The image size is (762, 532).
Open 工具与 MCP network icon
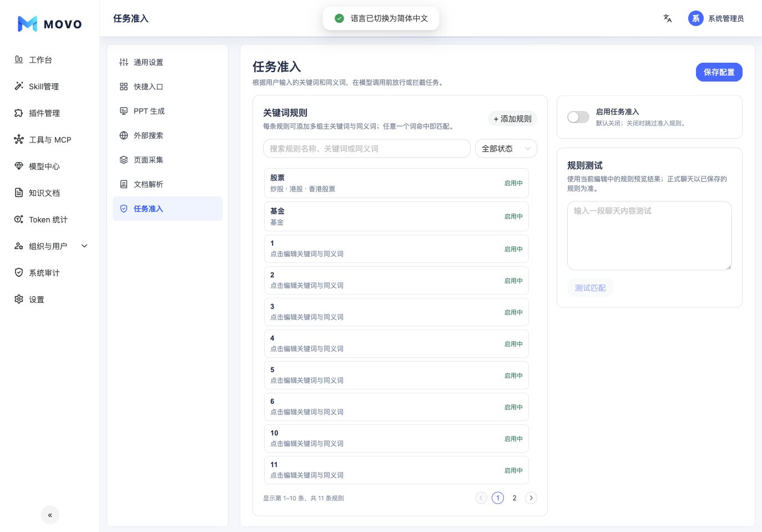(x=19, y=139)
